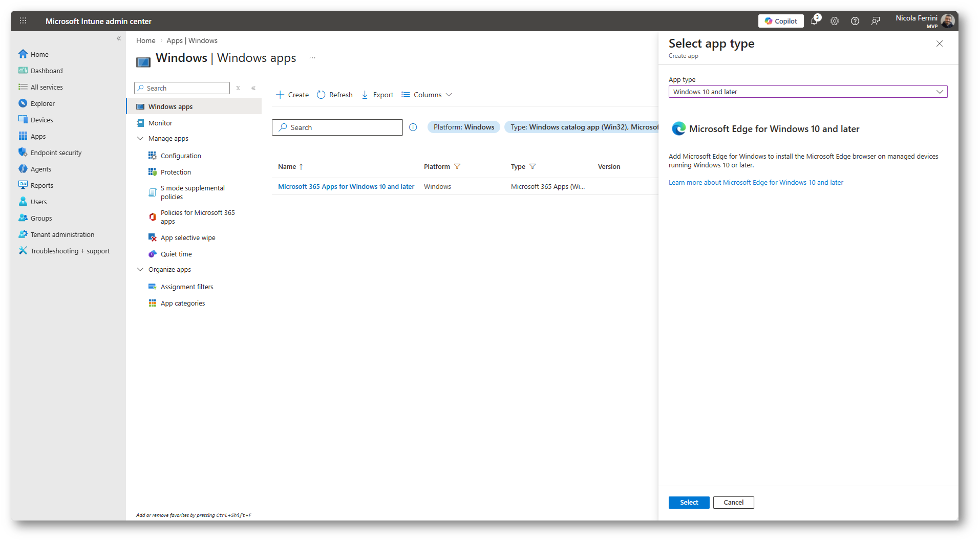Viewport: 980px width, 542px height.
Task: Click the help question mark icon
Action: [855, 21]
